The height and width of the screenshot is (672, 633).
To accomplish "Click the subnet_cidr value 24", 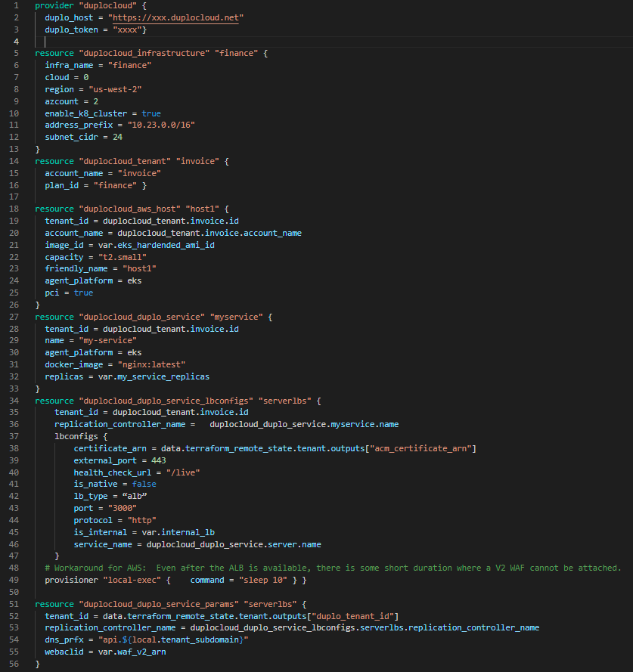I will click(x=117, y=137).
